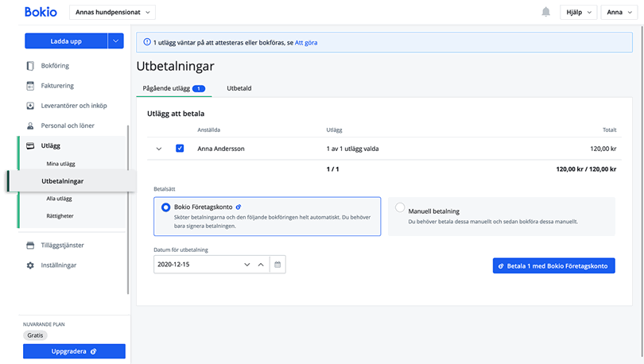Click the Personal och löner person icon
This screenshot has height=364, width=644.
pos(30,126)
